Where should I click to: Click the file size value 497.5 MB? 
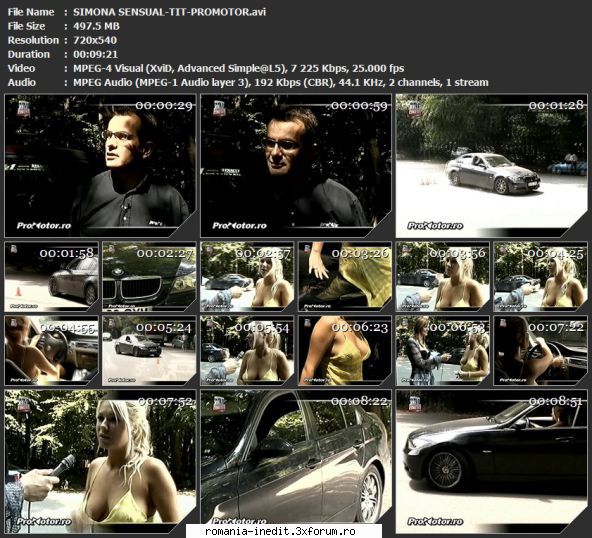(x=96, y=26)
